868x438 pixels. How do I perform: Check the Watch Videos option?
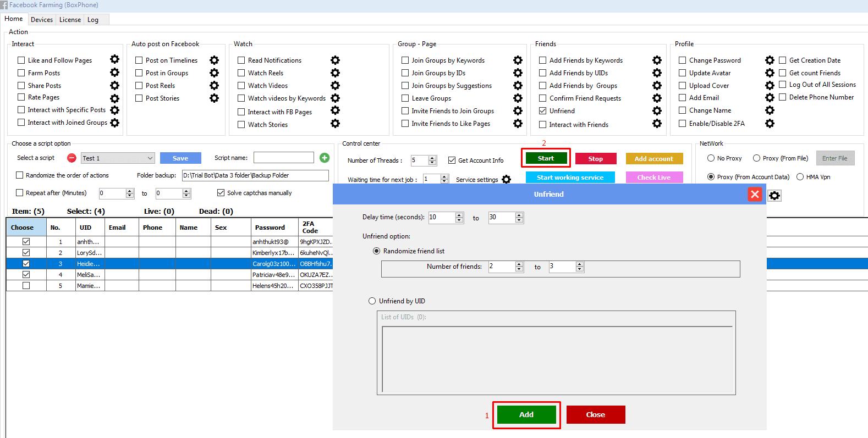[x=241, y=85]
